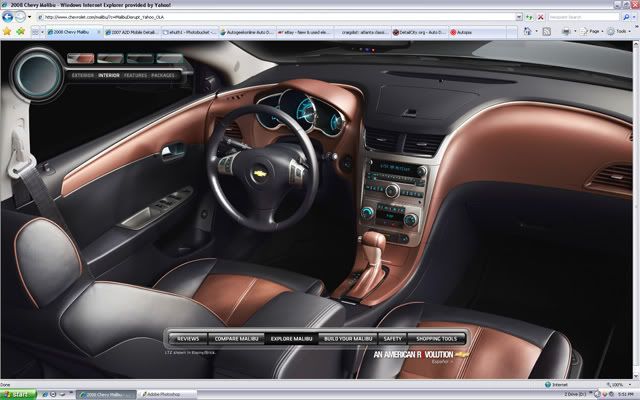Refresh the page with the green arrows icon
The image size is (640, 400).
529,17
